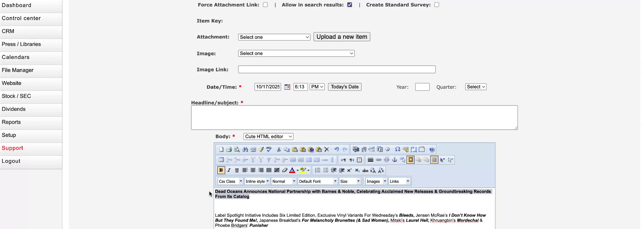Click the Image Link input field
Viewport: 644px width, 229px height.
pyautogui.click(x=337, y=70)
